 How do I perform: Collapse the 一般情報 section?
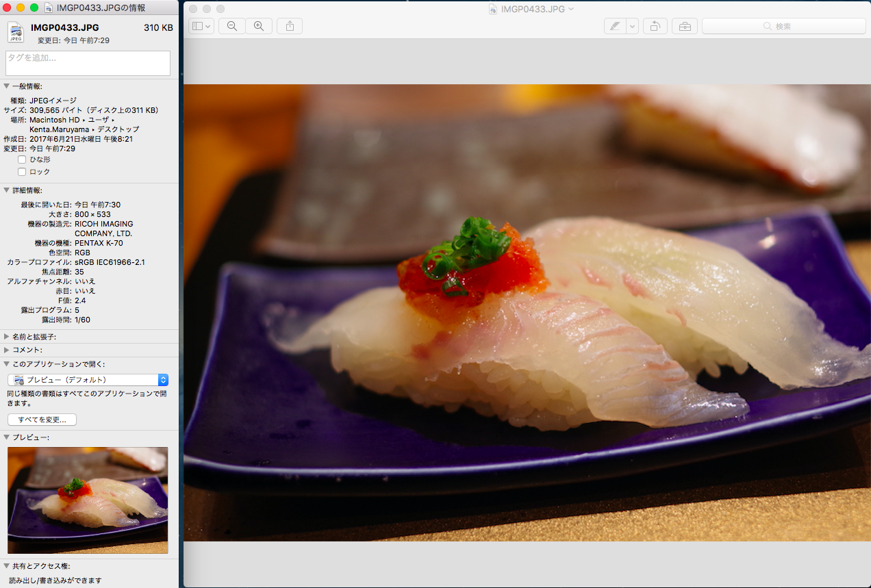click(x=7, y=86)
